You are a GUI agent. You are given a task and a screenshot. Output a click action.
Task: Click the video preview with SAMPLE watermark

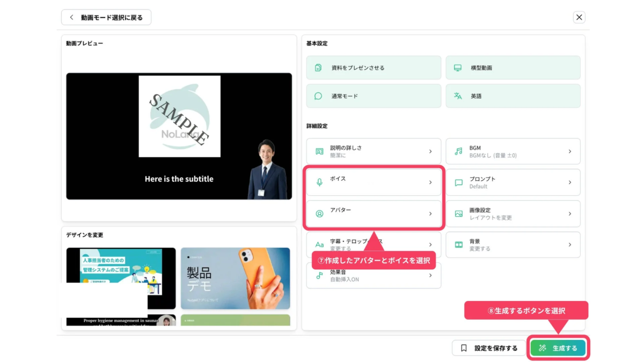tap(179, 136)
